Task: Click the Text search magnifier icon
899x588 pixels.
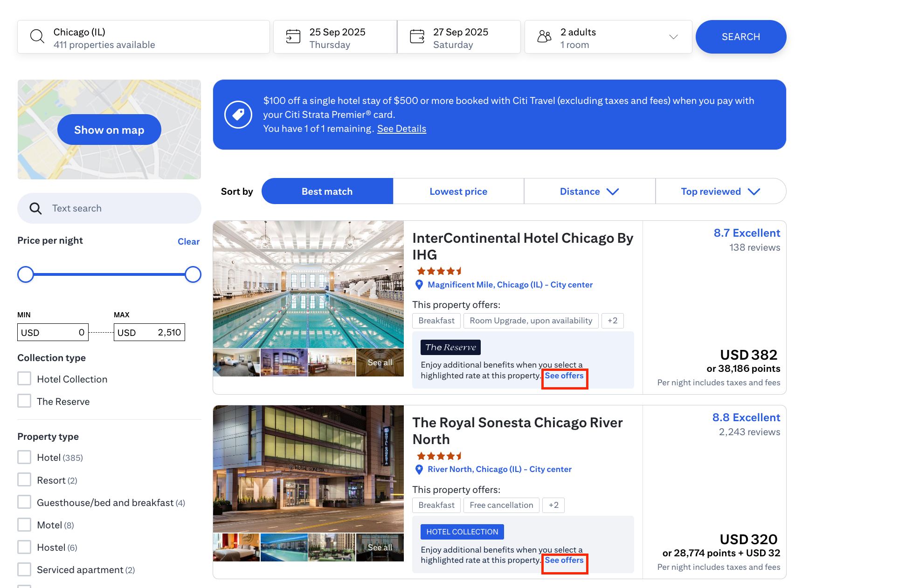Action: [x=35, y=208]
